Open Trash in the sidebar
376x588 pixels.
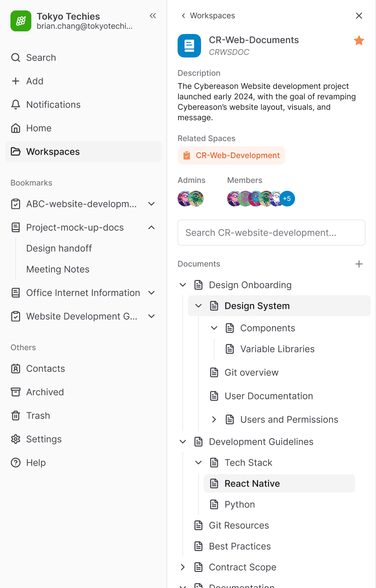(38, 416)
